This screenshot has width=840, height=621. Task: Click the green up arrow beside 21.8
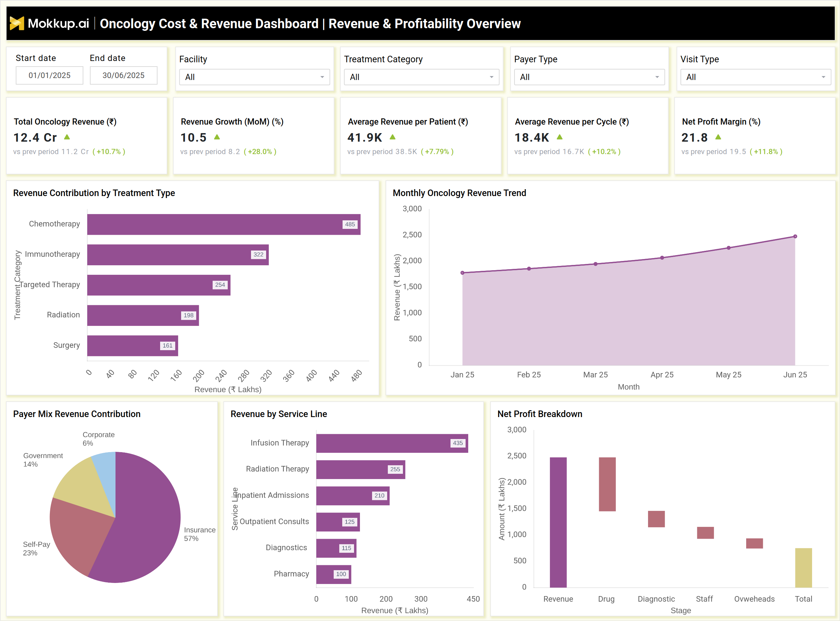pos(718,137)
